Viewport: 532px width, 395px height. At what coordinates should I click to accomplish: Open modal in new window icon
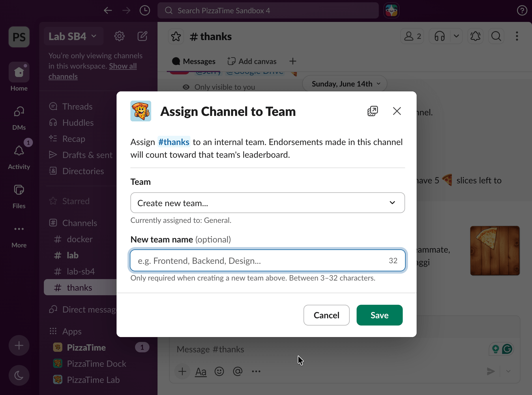pos(373,111)
